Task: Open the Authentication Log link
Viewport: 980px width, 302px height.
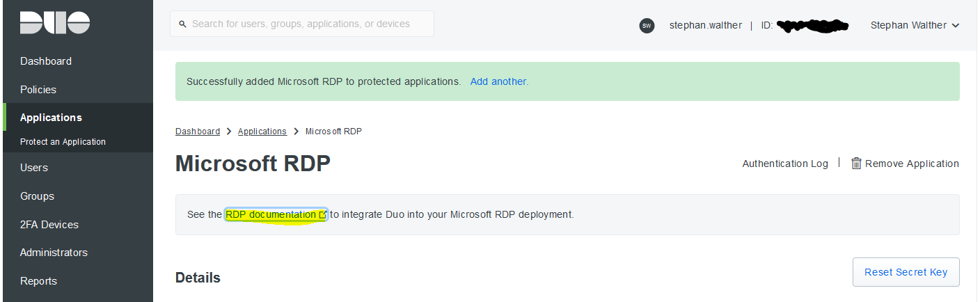Action: tap(785, 164)
